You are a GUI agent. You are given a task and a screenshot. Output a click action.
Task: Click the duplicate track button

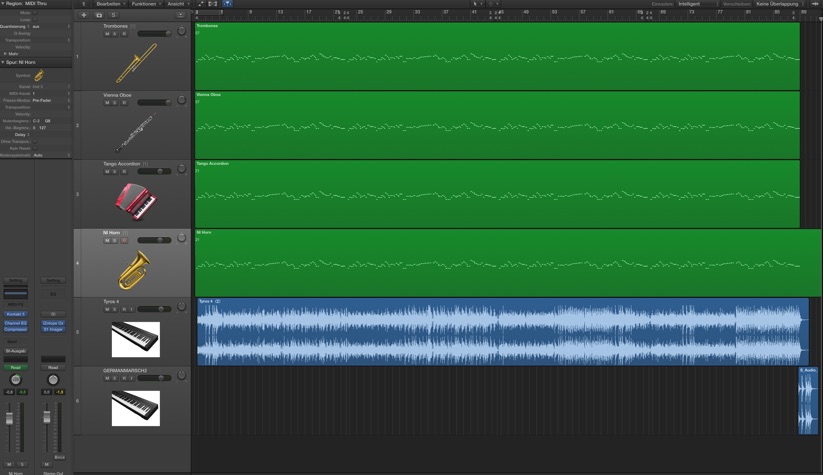99,15
